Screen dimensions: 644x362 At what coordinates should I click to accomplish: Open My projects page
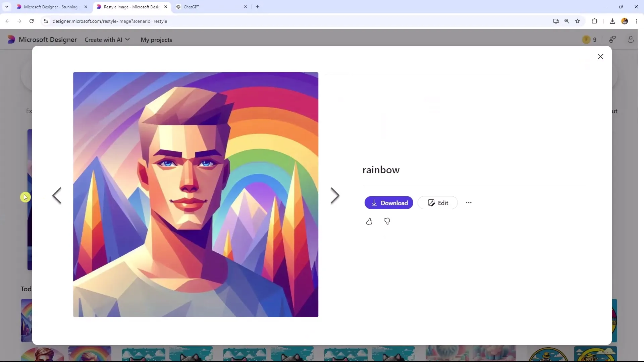[x=156, y=40]
